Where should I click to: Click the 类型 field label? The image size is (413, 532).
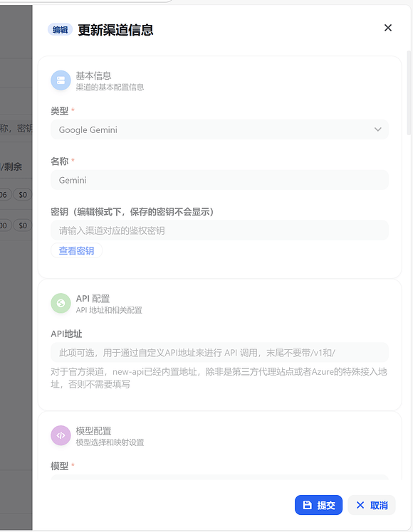[59, 111]
